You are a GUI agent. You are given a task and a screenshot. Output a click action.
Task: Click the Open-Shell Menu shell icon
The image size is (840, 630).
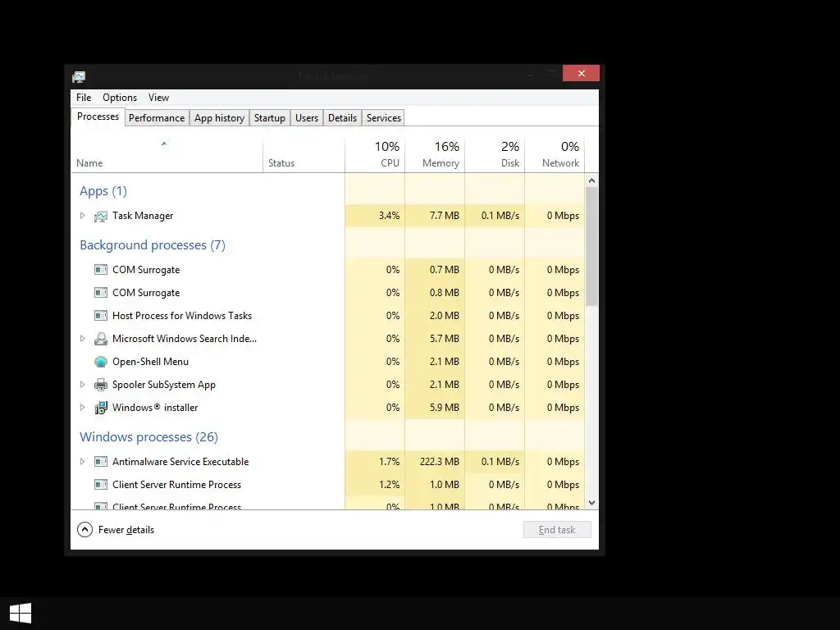101,362
